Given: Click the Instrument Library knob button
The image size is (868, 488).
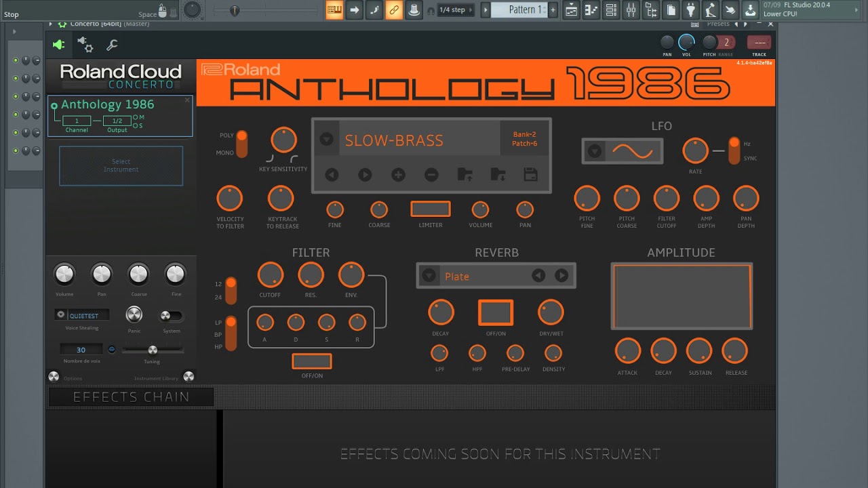Looking at the screenshot, I should click(189, 376).
